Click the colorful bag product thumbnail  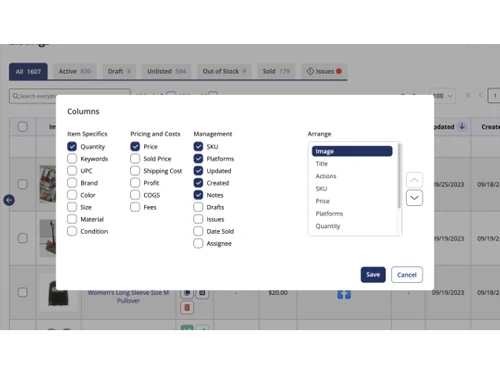pyautogui.click(x=48, y=184)
